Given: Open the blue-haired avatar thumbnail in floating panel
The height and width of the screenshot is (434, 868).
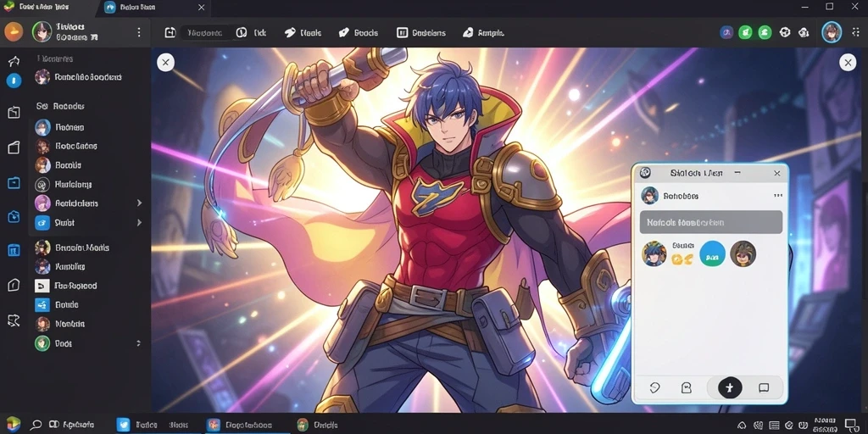Looking at the screenshot, I should click(654, 253).
